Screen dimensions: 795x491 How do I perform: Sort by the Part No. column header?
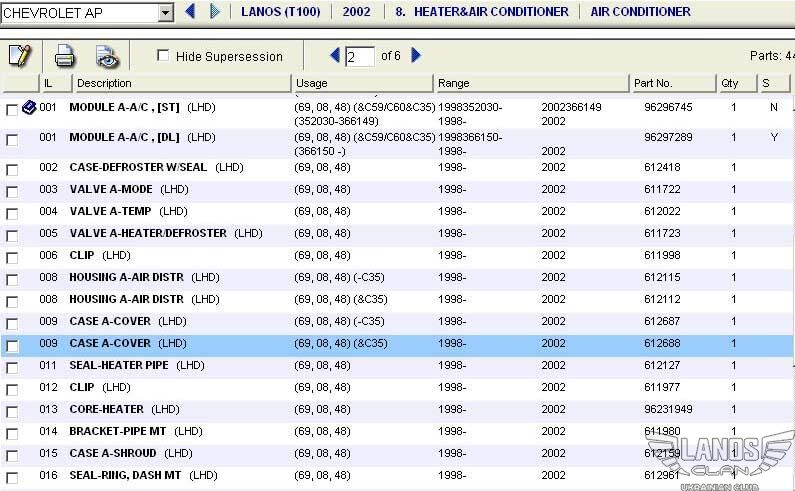point(653,83)
